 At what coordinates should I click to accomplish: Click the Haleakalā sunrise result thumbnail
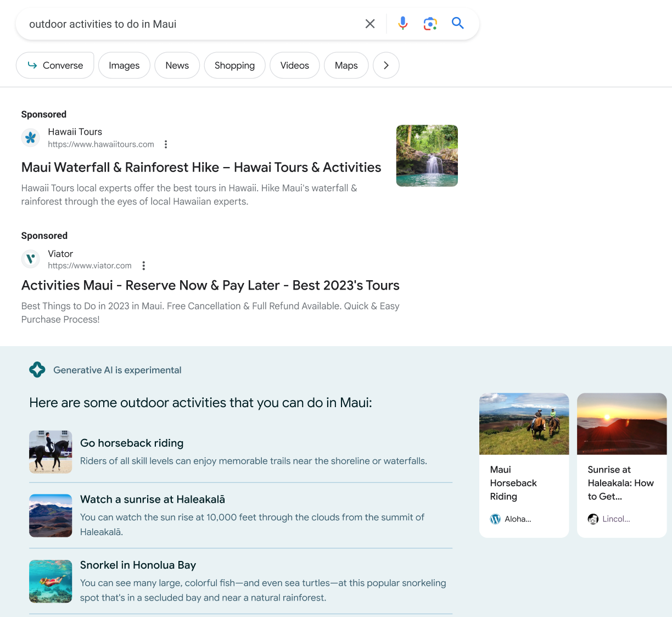pyautogui.click(x=51, y=516)
